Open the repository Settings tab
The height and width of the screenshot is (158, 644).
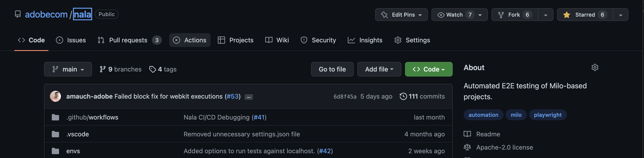pyautogui.click(x=412, y=40)
